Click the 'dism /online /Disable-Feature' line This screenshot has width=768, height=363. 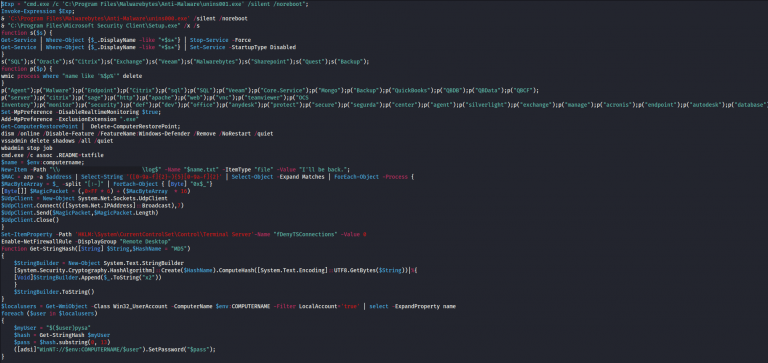click(137, 133)
